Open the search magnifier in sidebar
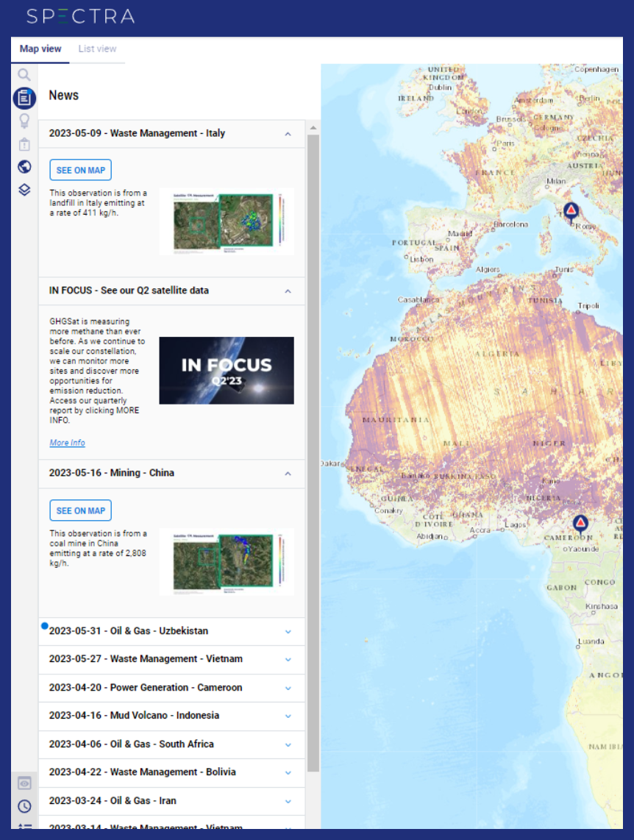Screen dimensions: 634x840 click(x=24, y=74)
